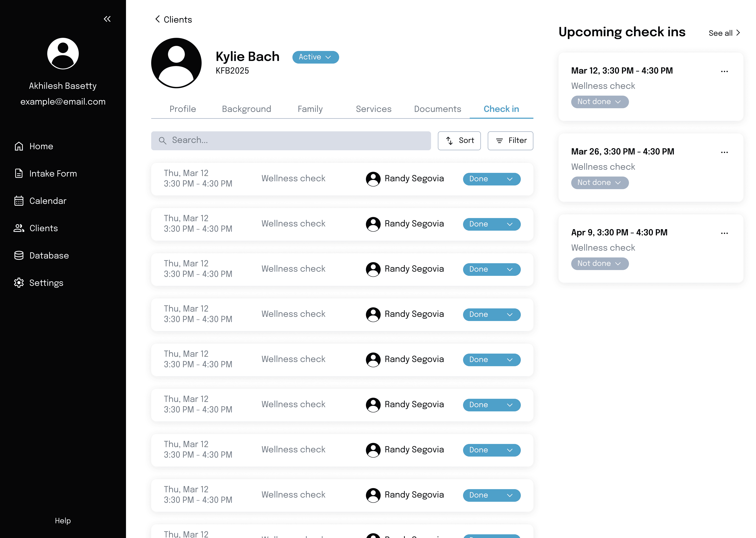
Task: Switch to the Background tab
Action: 246,109
